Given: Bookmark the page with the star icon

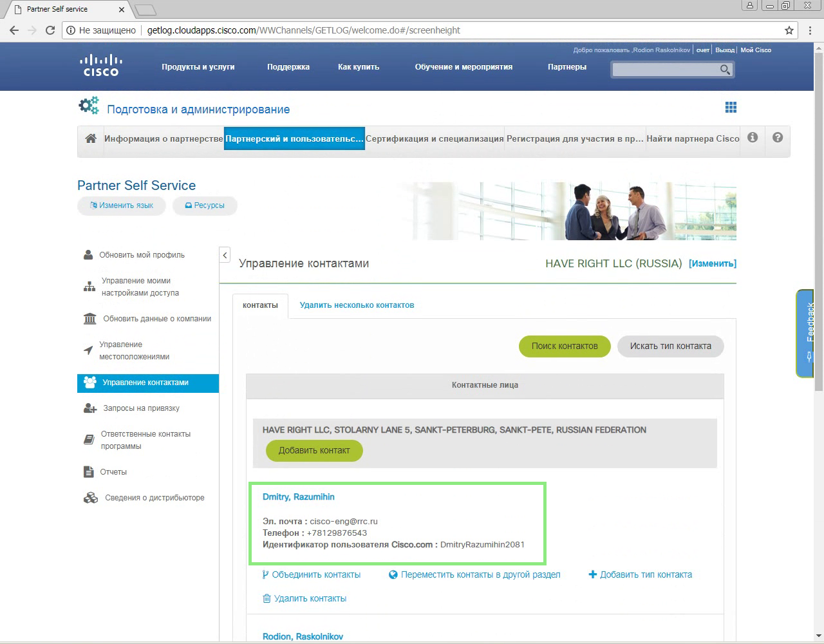Looking at the screenshot, I should [789, 30].
